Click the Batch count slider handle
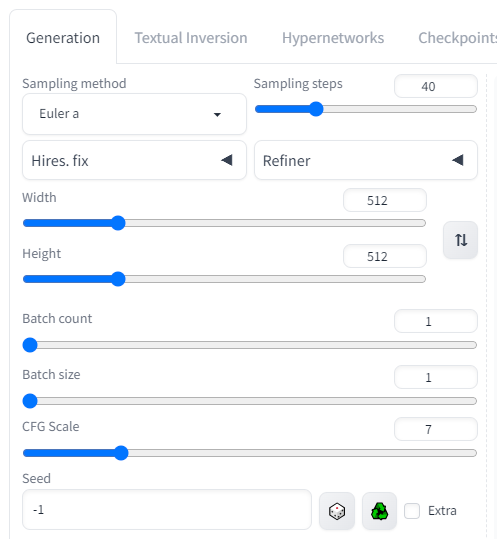Screen dimensions: 497x539 pyautogui.click(x=30, y=345)
